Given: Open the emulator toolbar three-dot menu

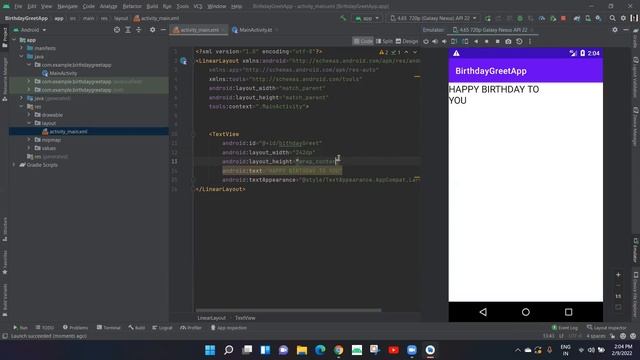Looking at the screenshot, I should [x=530, y=42].
